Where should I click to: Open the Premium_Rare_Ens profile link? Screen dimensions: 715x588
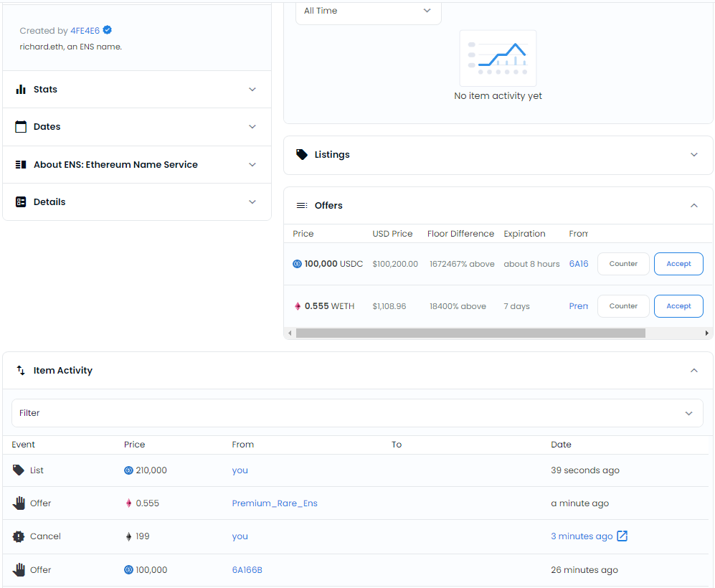(x=275, y=503)
